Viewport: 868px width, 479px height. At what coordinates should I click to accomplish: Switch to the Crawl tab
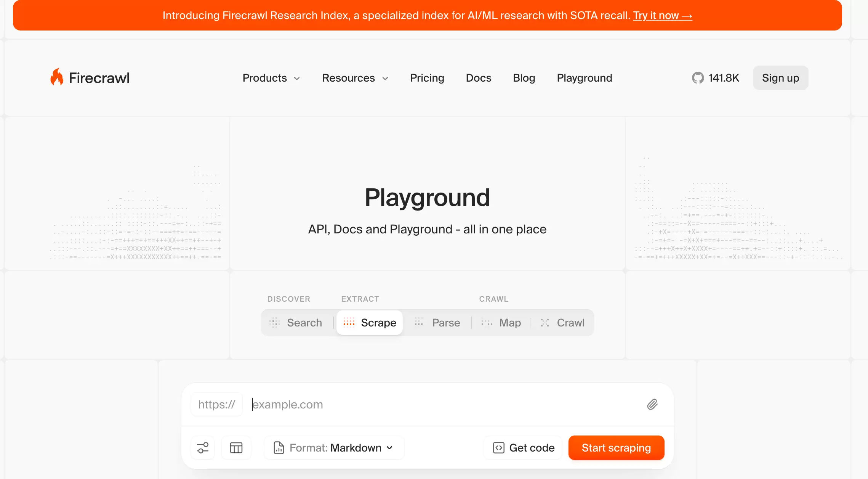point(562,323)
